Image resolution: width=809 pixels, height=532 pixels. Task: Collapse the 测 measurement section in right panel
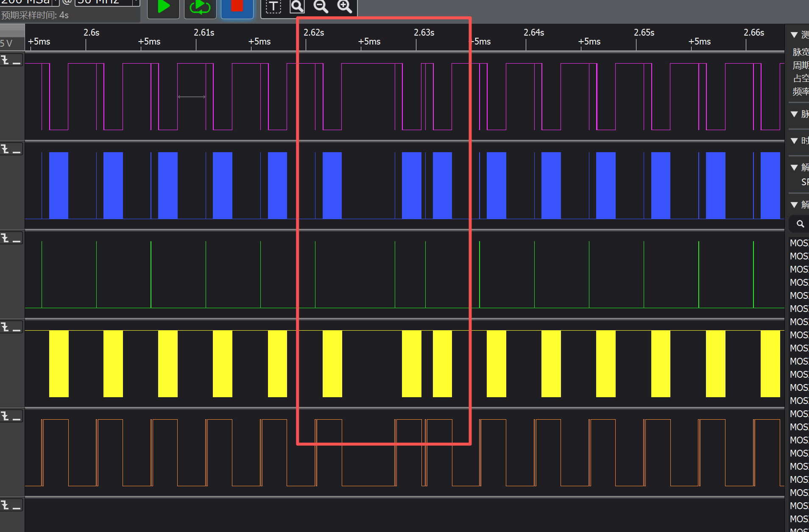[794, 35]
